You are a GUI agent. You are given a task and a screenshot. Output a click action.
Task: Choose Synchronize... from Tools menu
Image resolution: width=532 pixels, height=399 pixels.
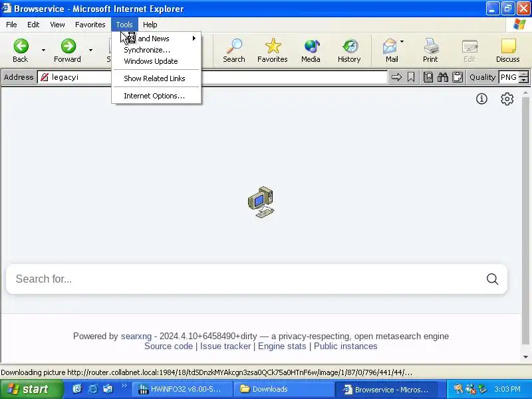tap(156, 50)
